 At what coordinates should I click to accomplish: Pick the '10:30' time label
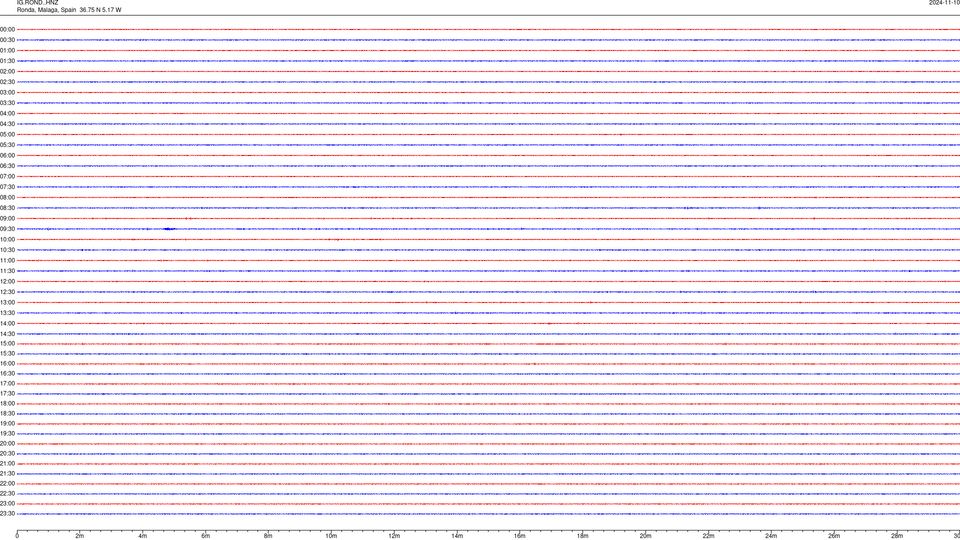point(7,250)
